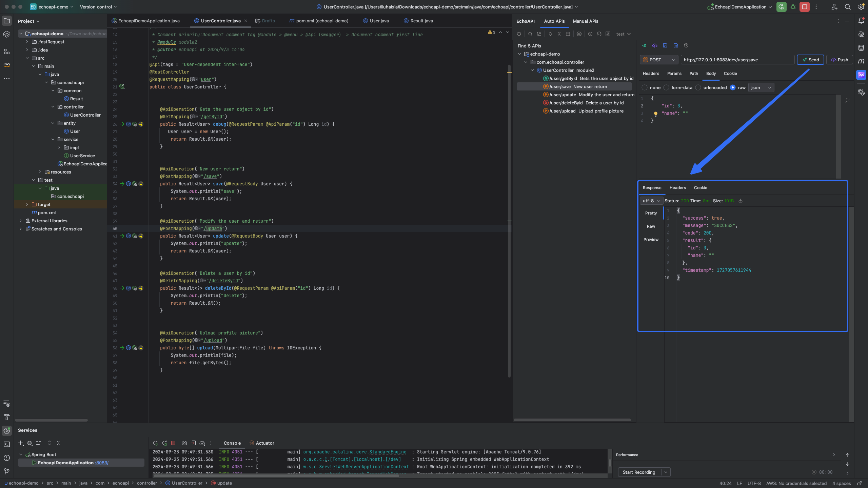Open the Database tool in right sidebar

pos(861,48)
